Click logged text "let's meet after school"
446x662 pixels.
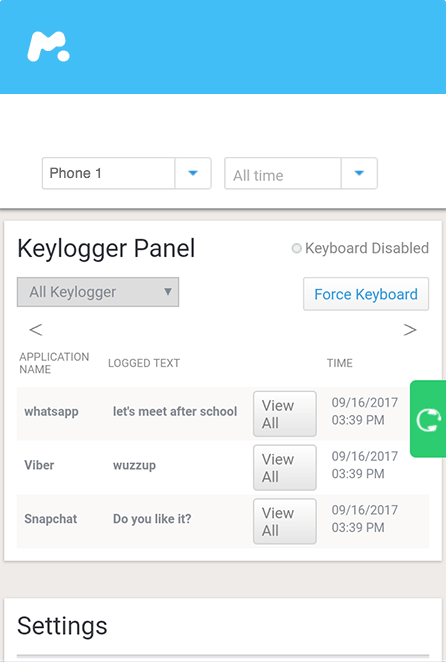point(175,412)
